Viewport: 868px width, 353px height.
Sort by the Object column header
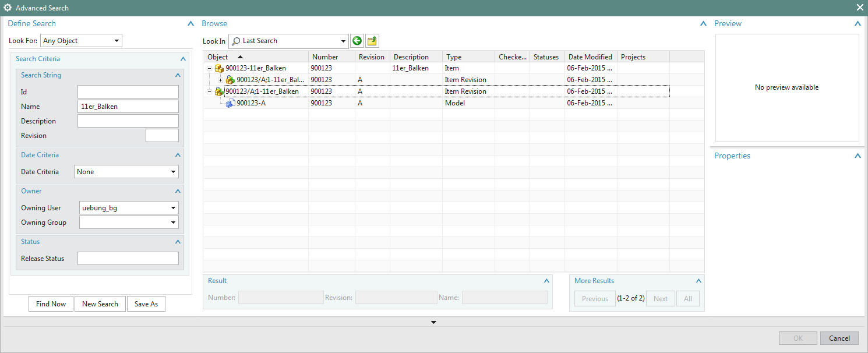(x=256, y=57)
